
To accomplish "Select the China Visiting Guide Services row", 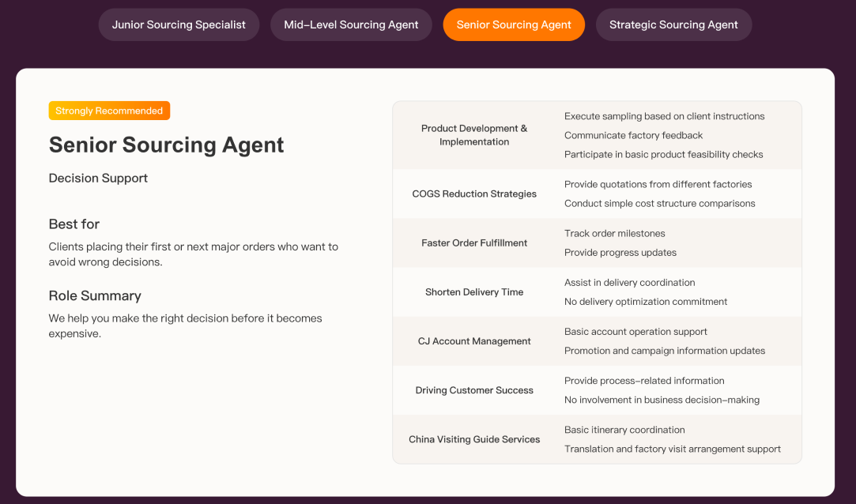I will click(x=474, y=438).
